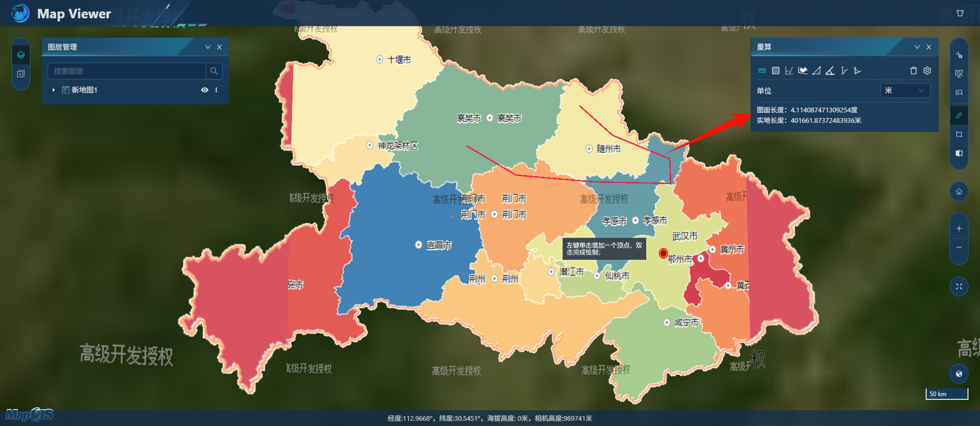Click the home view button
This screenshot has height=426, width=980.
(x=959, y=191)
